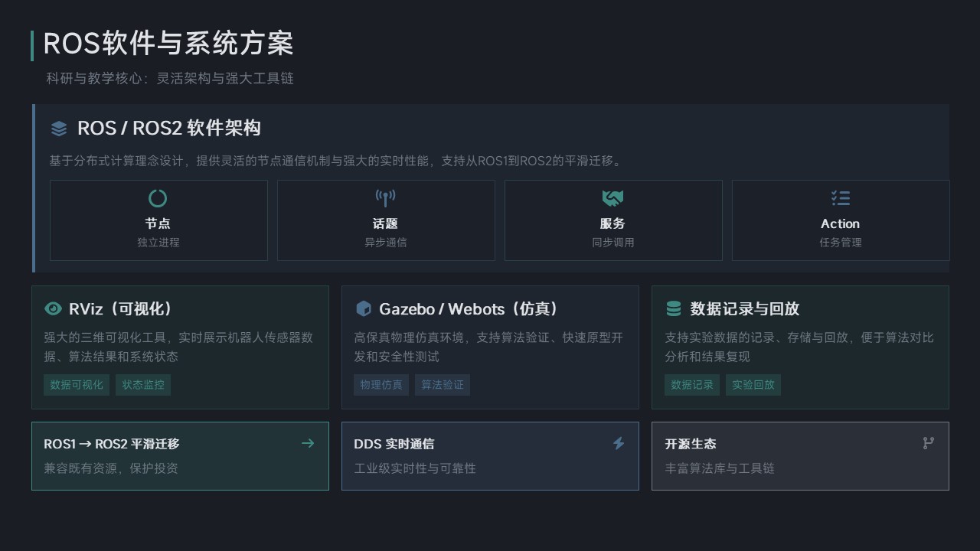Screen dimensions: 980x551
Task: Click the database icon beside 数据记录与回放
Action: (674, 308)
